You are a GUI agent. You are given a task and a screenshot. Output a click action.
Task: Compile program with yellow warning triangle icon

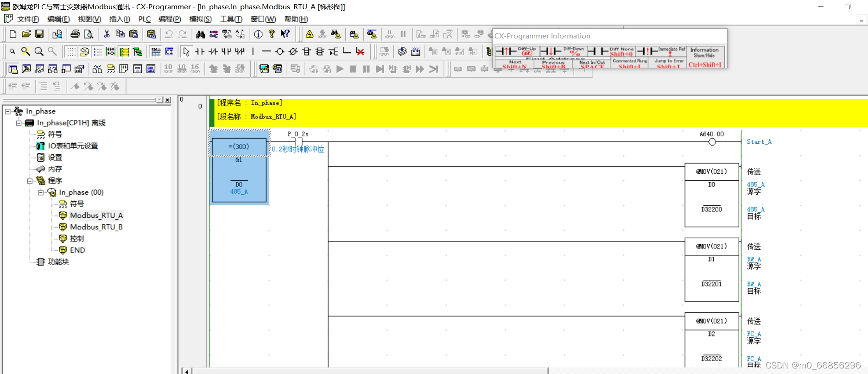tap(310, 34)
